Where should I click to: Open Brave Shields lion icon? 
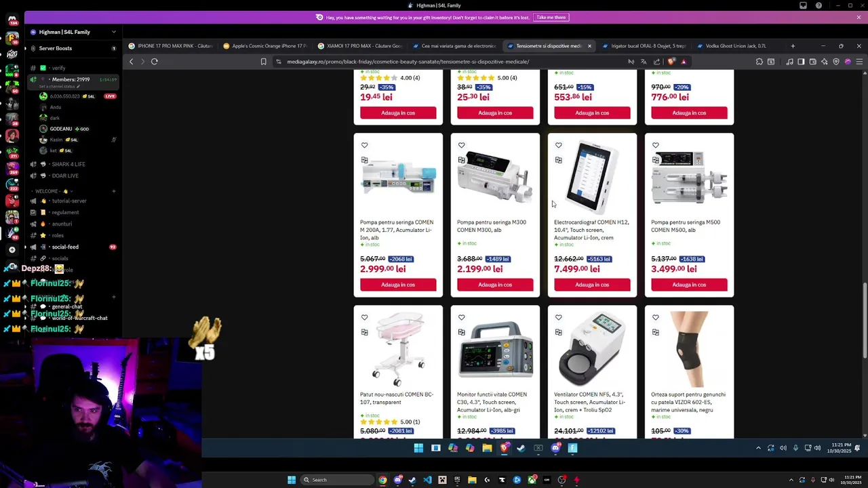click(671, 62)
